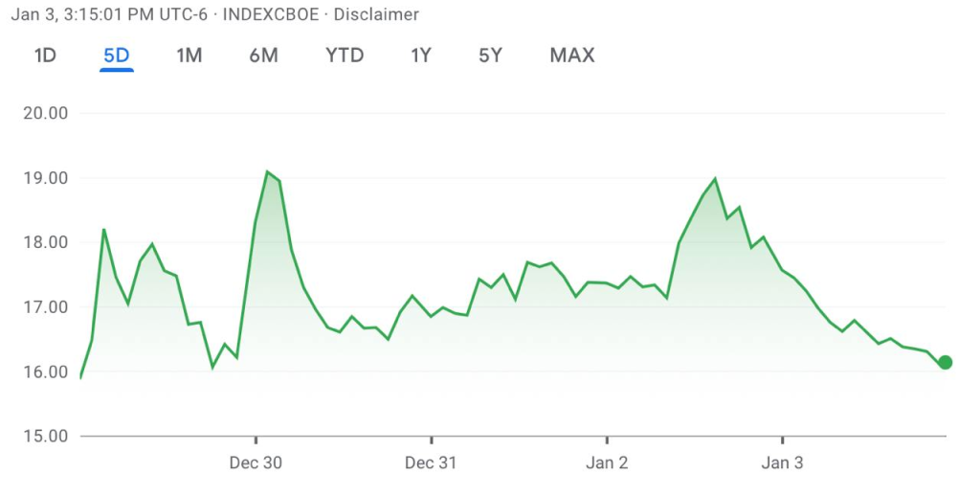Click the Jan 3 axis label
This screenshot has width=980, height=496.
[782, 463]
